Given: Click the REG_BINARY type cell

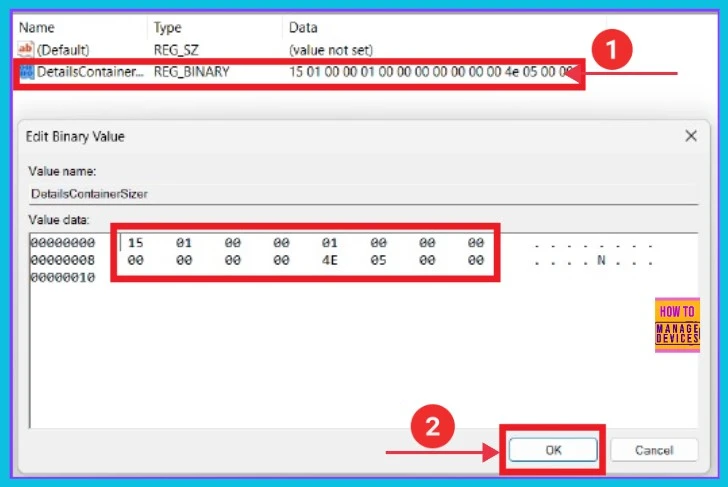Looking at the screenshot, I should point(191,72).
